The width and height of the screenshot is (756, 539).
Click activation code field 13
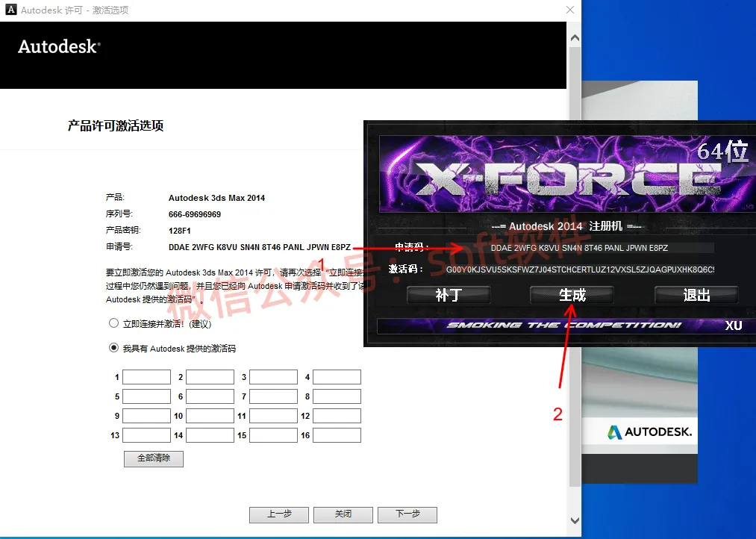point(146,435)
